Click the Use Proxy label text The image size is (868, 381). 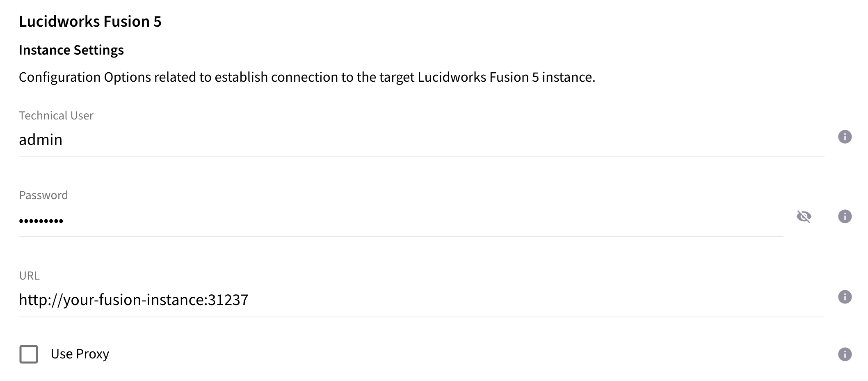click(80, 353)
